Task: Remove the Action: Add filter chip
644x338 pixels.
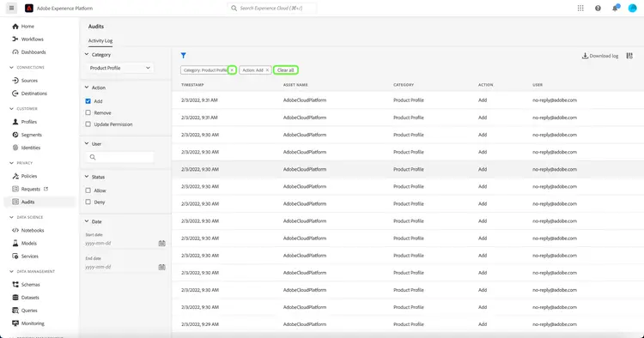Action: point(267,70)
